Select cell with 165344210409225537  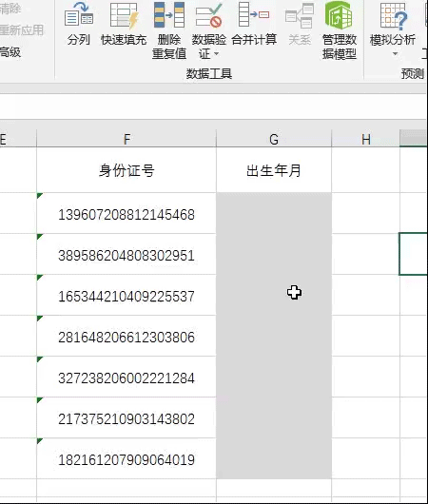pyautogui.click(x=126, y=295)
